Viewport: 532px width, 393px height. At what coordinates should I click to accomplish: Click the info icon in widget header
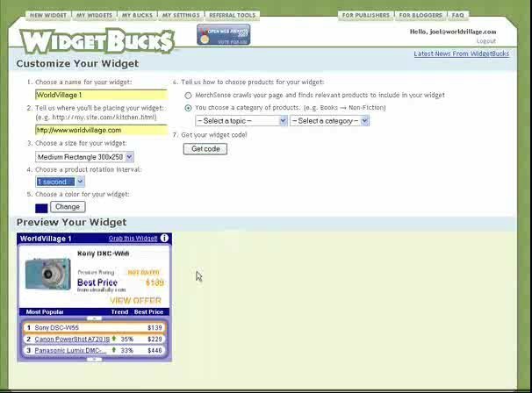(164, 238)
